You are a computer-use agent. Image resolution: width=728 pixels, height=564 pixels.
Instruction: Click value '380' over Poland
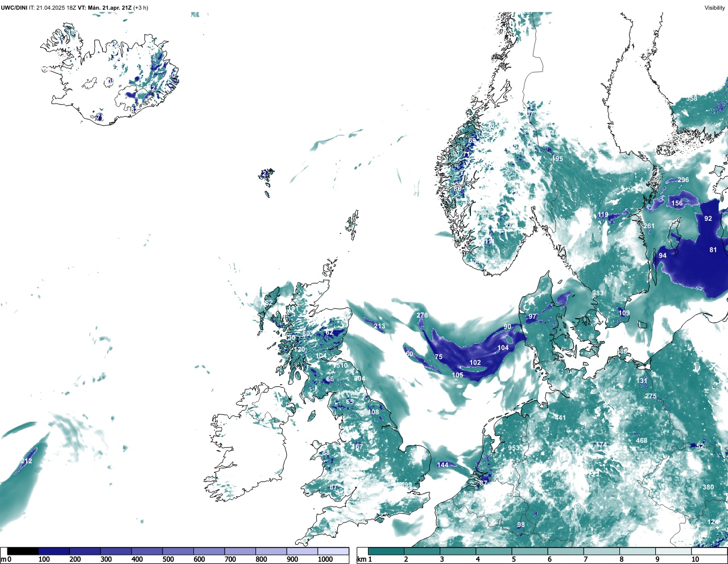pyautogui.click(x=708, y=487)
